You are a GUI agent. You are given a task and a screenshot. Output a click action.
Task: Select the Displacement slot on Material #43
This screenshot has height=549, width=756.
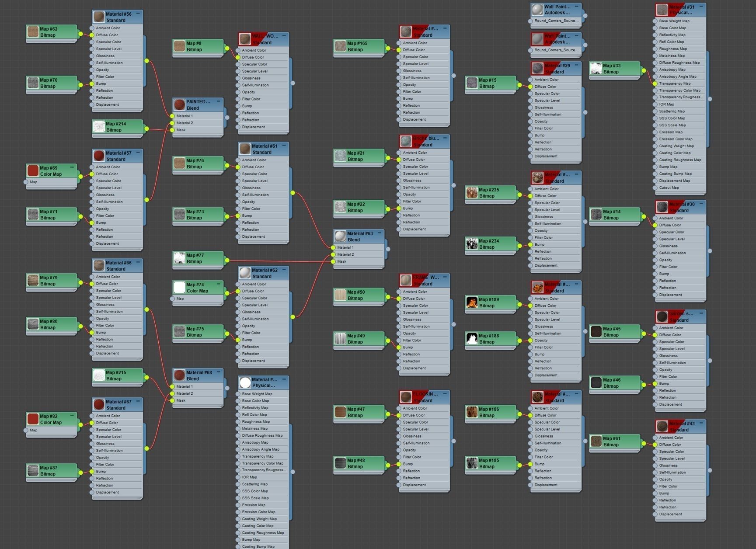click(x=680, y=514)
